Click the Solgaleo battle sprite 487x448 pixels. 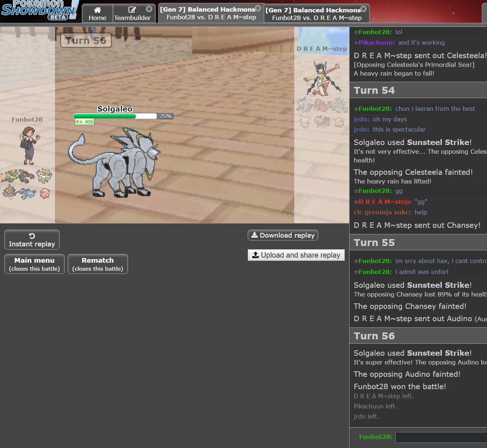[115, 162]
